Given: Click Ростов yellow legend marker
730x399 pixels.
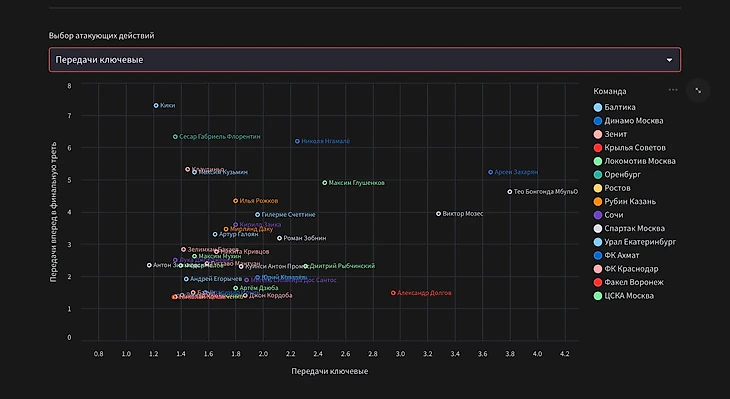Looking at the screenshot, I should 598,188.
